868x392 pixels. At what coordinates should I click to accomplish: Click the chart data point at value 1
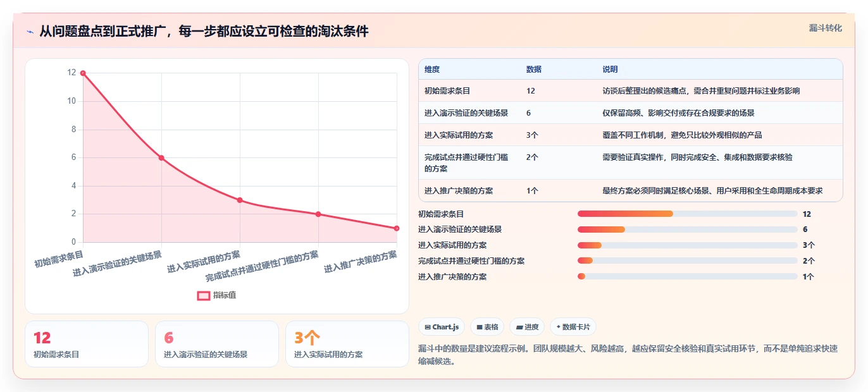click(x=397, y=228)
